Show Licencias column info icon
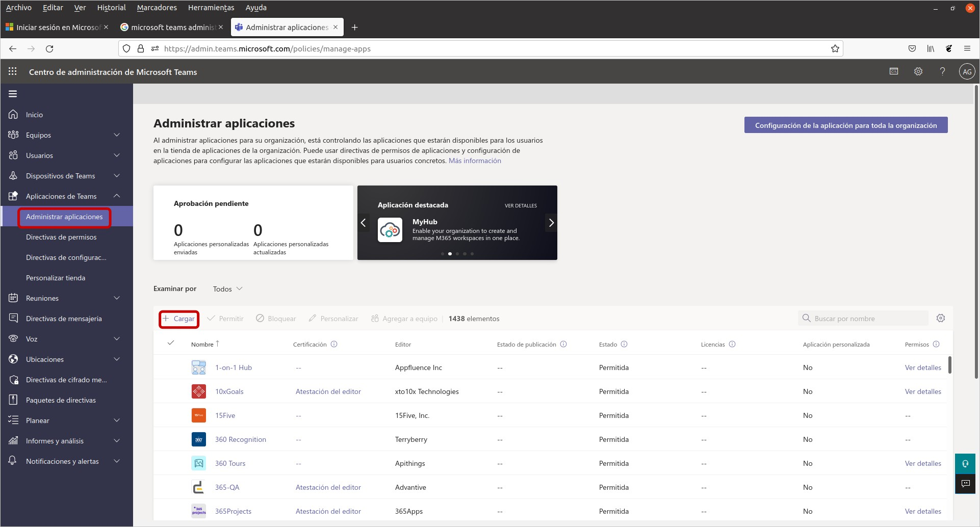The width and height of the screenshot is (980, 527). point(732,344)
